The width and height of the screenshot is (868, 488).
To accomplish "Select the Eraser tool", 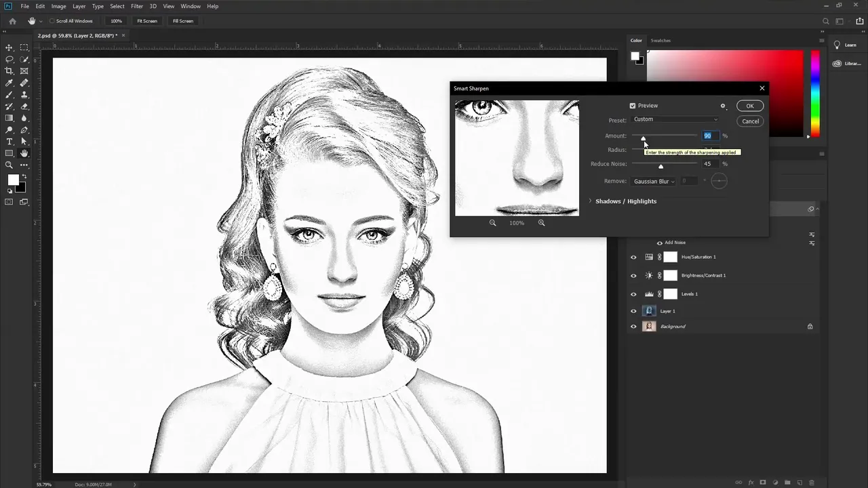I will 24,106.
